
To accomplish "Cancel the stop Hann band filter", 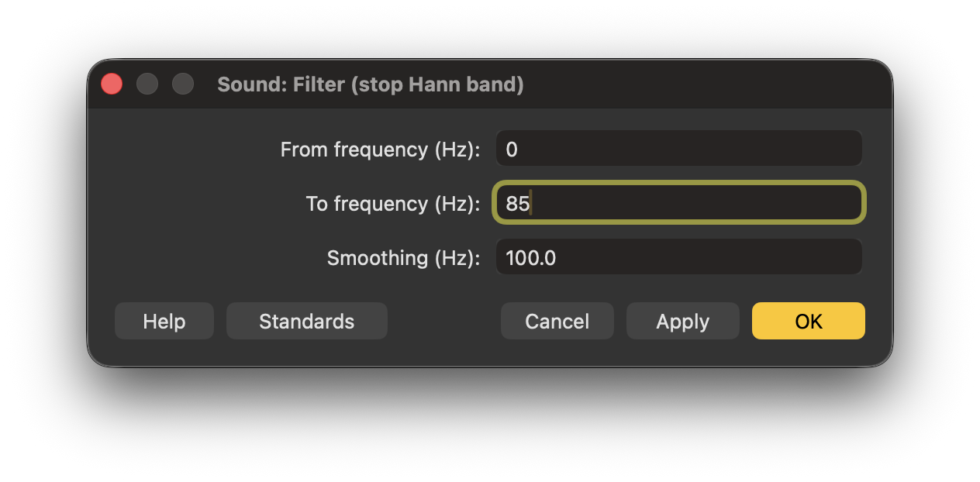I will point(557,321).
